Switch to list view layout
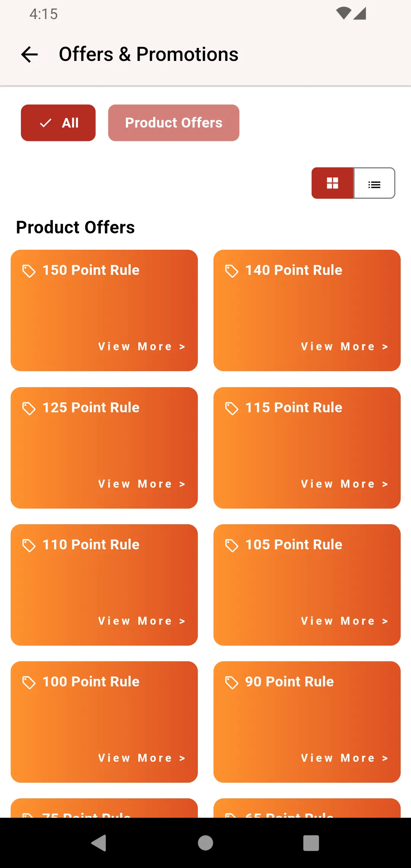The height and width of the screenshot is (868, 411). 374,183
